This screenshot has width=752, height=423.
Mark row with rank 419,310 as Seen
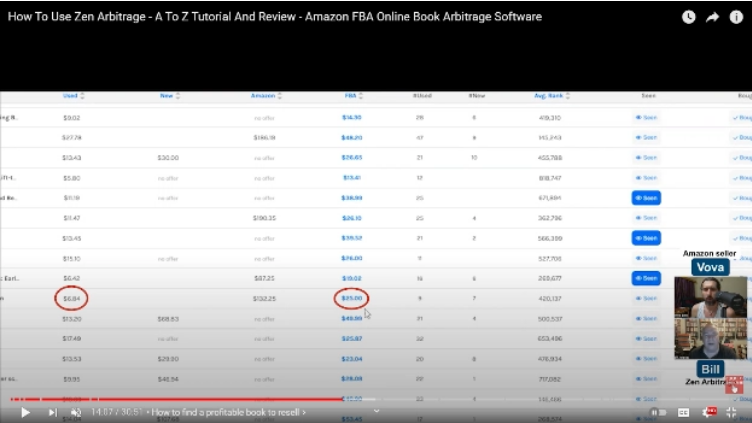point(646,118)
